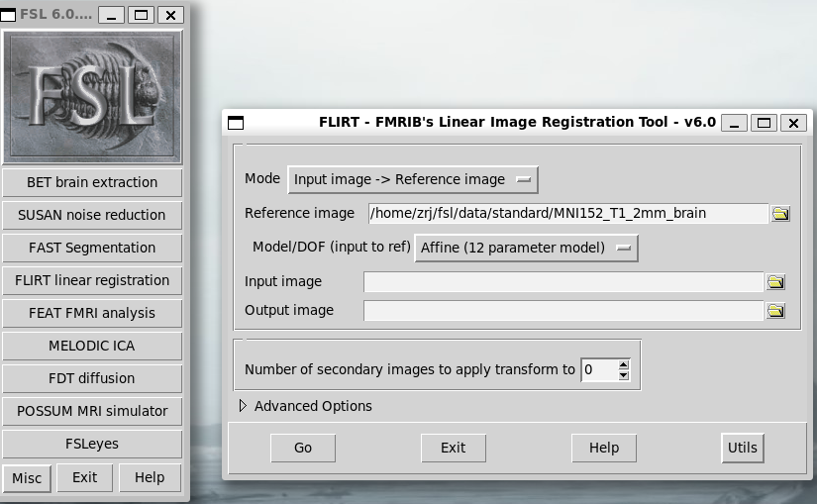The height and width of the screenshot is (504, 817).
Task: Expand Advanced Options triangle
Action: (243, 406)
